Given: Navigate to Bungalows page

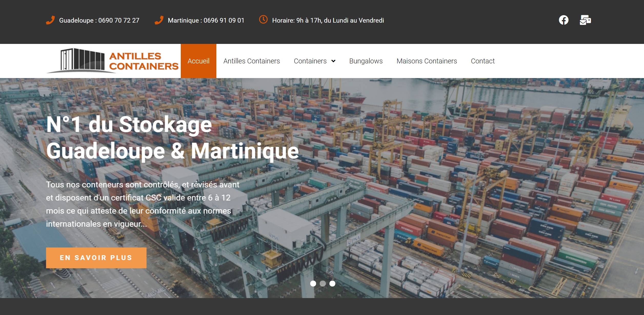Looking at the screenshot, I should pos(366,61).
